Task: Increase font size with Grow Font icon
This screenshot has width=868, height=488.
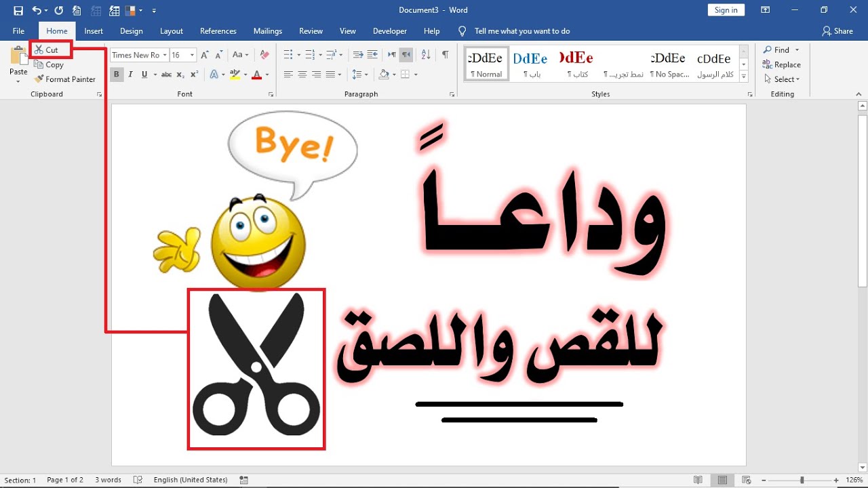Action: coord(205,55)
